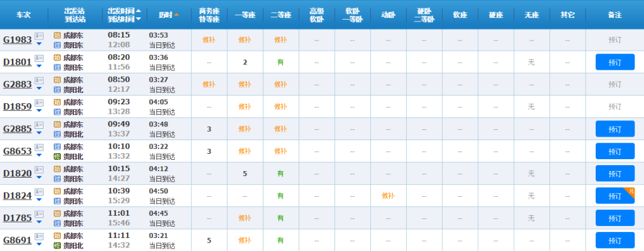Screen dimensions: 644x251
Task: Click grey 预订 text for G2883
Action: 615,84
